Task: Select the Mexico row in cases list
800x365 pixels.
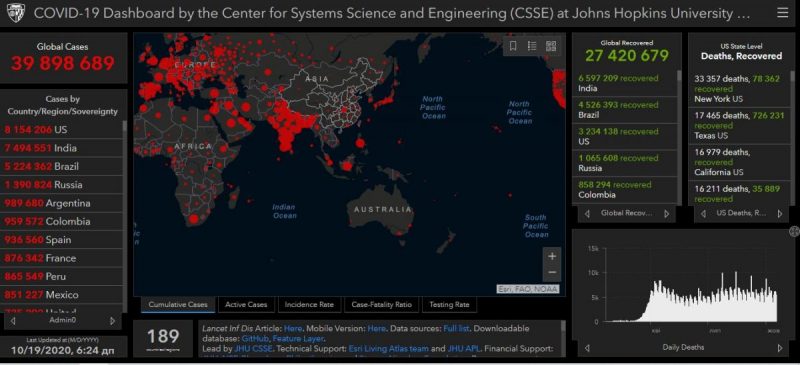Action: 62,295
